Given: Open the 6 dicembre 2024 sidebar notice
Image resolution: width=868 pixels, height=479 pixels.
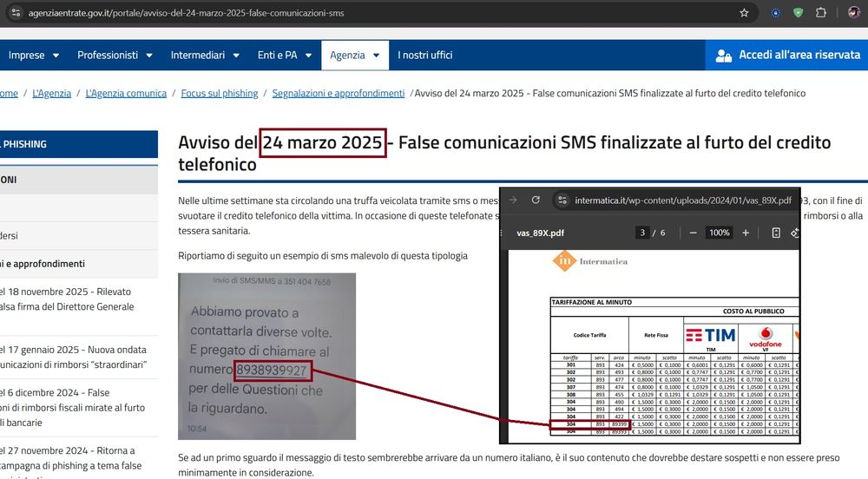Looking at the screenshot, I should tap(73, 408).
